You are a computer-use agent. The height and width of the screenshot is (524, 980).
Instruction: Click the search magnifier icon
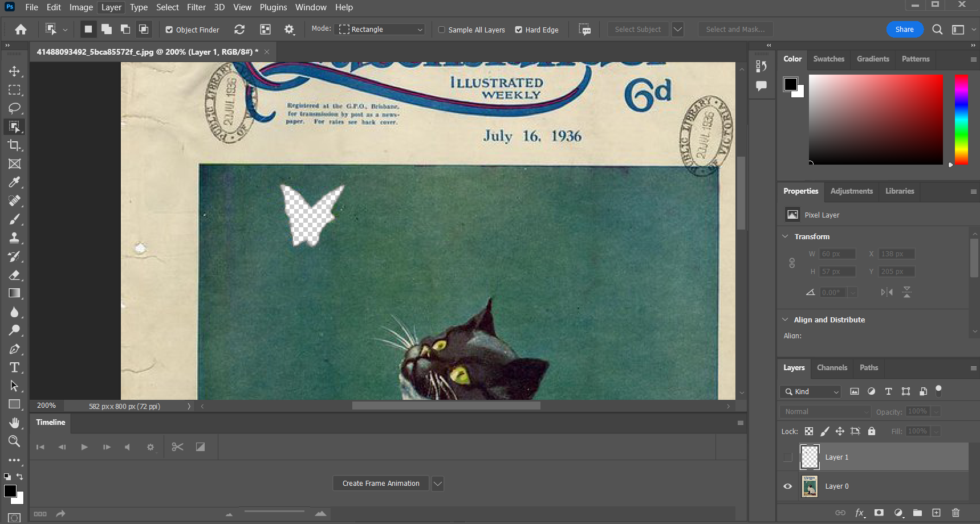[937, 30]
